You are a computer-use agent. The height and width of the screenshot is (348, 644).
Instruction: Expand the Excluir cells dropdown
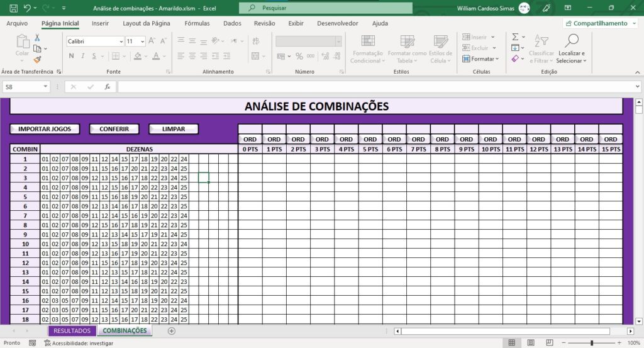(x=494, y=48)
